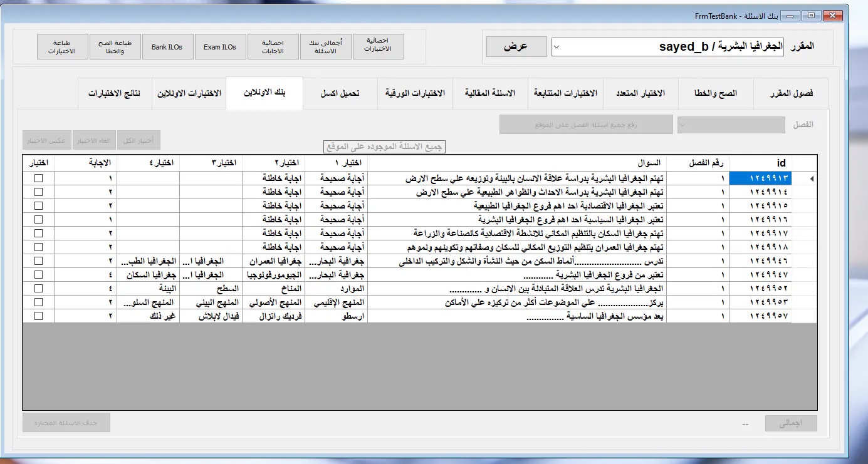Click the cell reading المناخ

click(x=273, y=289)
